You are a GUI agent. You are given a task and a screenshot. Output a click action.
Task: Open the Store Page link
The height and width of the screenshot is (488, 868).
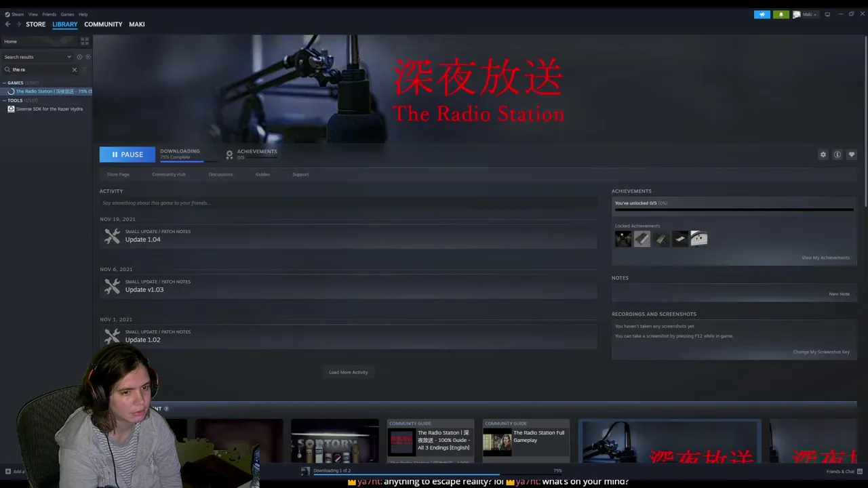118,174
